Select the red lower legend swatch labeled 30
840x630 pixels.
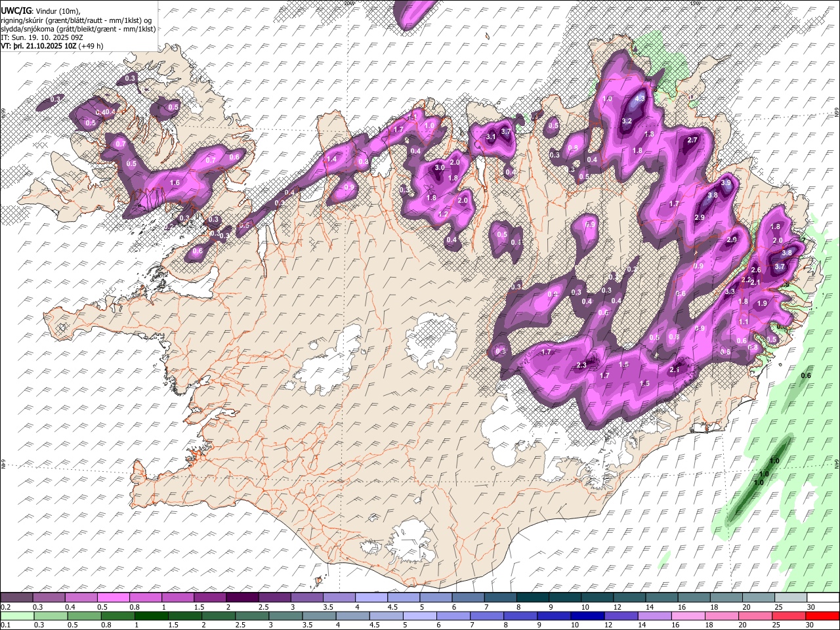click(x=822, y=616)
